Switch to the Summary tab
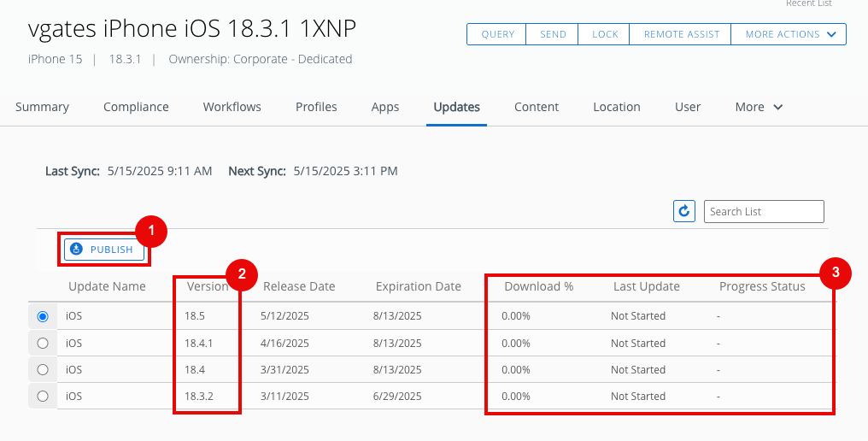Screen dimensions: 868x441 point(42,107)
